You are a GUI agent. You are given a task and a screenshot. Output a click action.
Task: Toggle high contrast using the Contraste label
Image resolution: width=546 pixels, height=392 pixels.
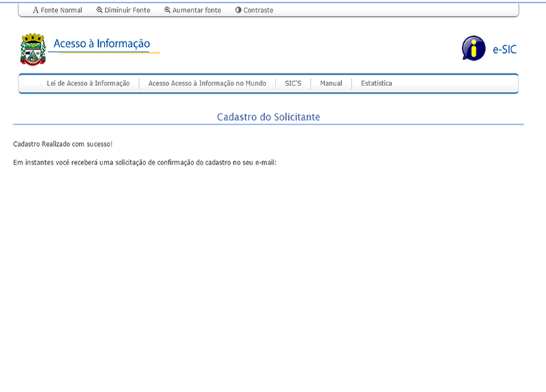259,11
